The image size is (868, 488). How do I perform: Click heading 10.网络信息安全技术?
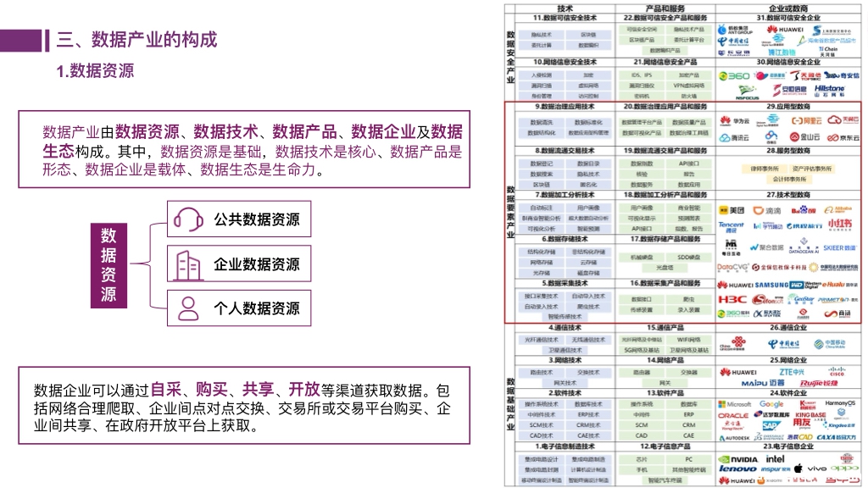click(x=565, y=62)
